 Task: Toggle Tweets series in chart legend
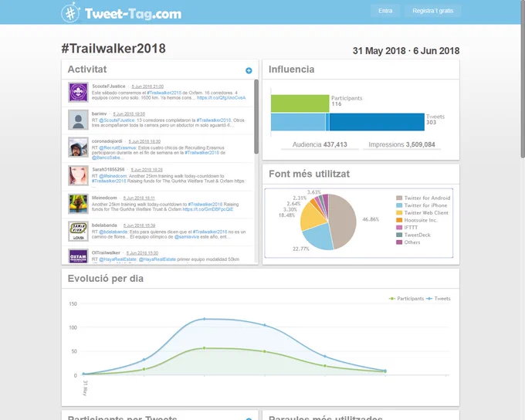(x=439, y=299)
